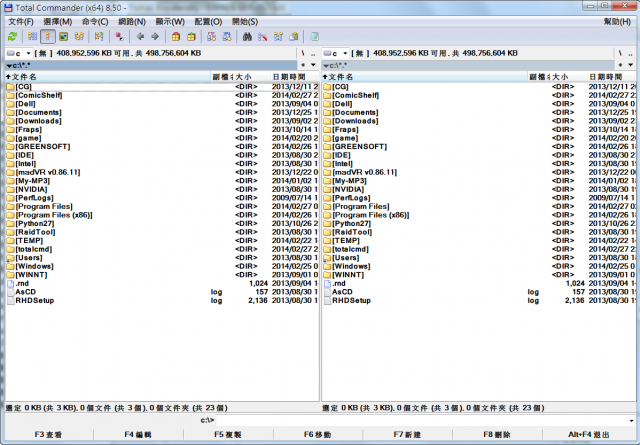Image resolution: width=640 pixels, height=445 pixels.
Task: Open the 網路(N) menu
Action: click(132, 22)
